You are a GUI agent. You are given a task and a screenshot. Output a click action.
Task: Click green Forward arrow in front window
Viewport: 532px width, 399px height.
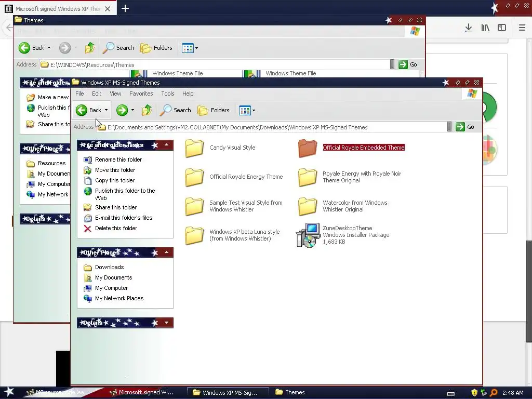pyautogui.click(x=122, y=110)
